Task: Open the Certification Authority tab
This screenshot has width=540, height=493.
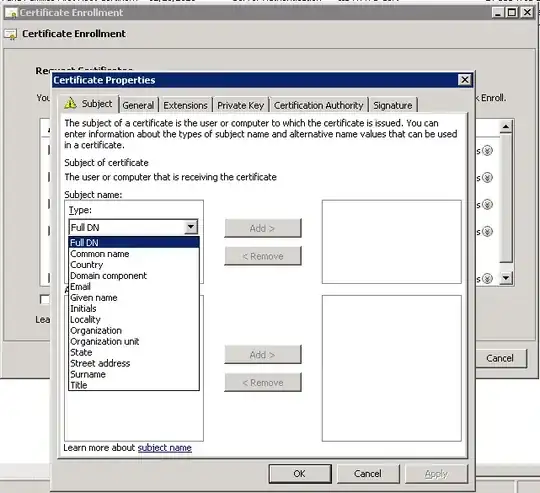Action: click(319, 105)
